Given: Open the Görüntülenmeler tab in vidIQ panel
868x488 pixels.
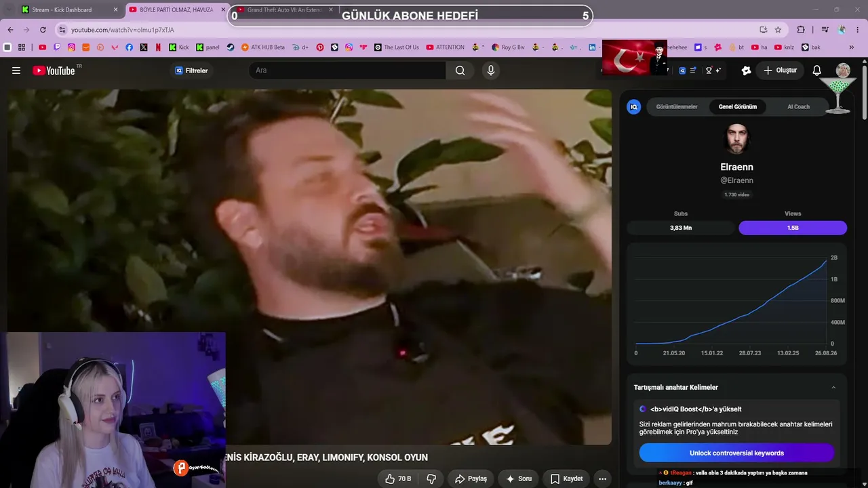Looking at the screenshot, I should (x=677, y=107).
